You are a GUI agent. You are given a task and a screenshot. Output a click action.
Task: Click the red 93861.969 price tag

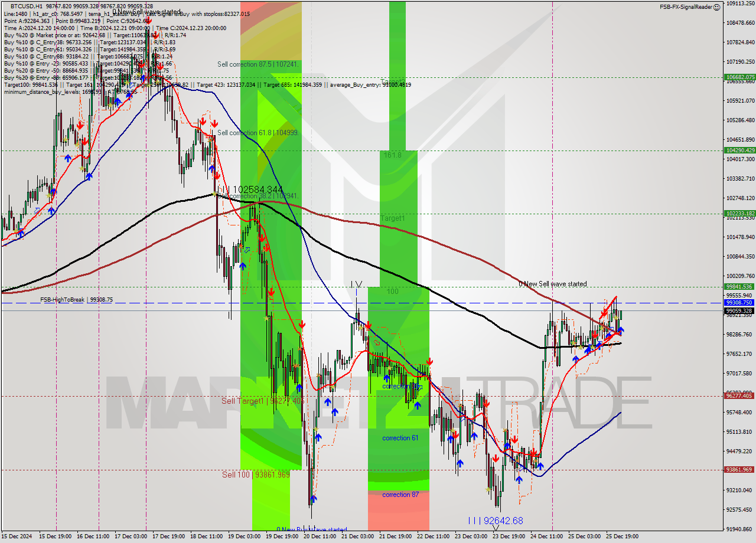[x=739, y=470]
